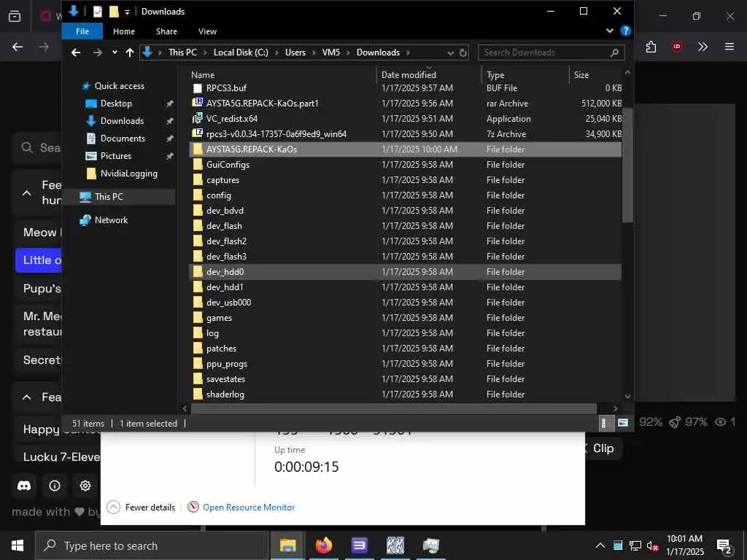Viewport: 747px width, 560px height.
Task: Go up one folder level
Action: (x=130, y=52)
